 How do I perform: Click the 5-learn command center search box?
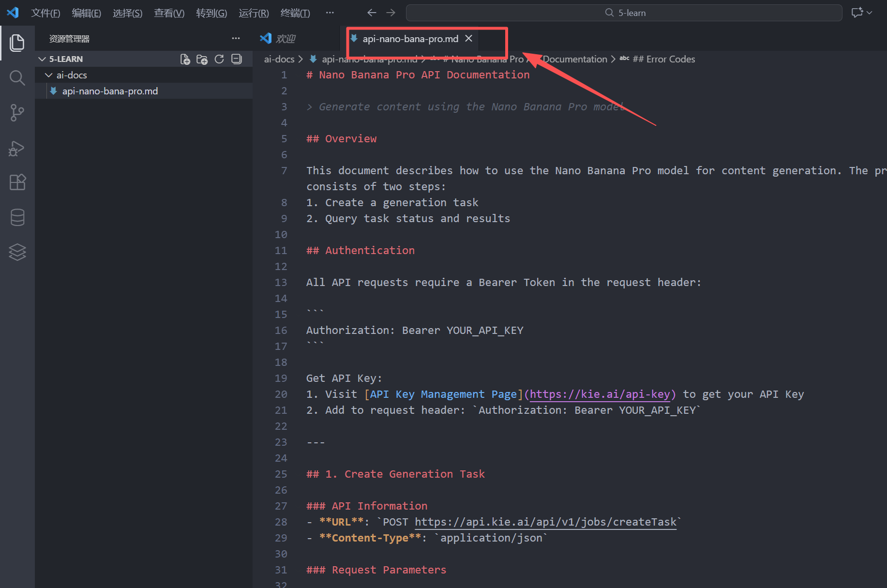(624, 13)
